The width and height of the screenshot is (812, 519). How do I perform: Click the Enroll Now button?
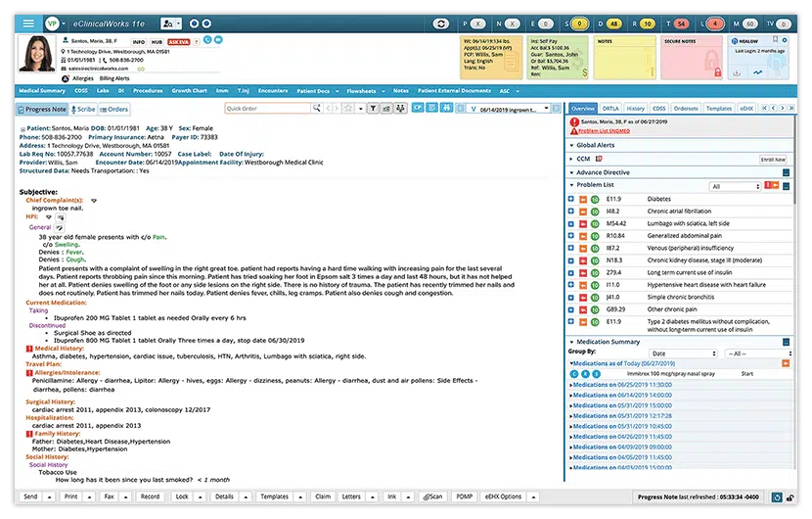pos(772,159)
